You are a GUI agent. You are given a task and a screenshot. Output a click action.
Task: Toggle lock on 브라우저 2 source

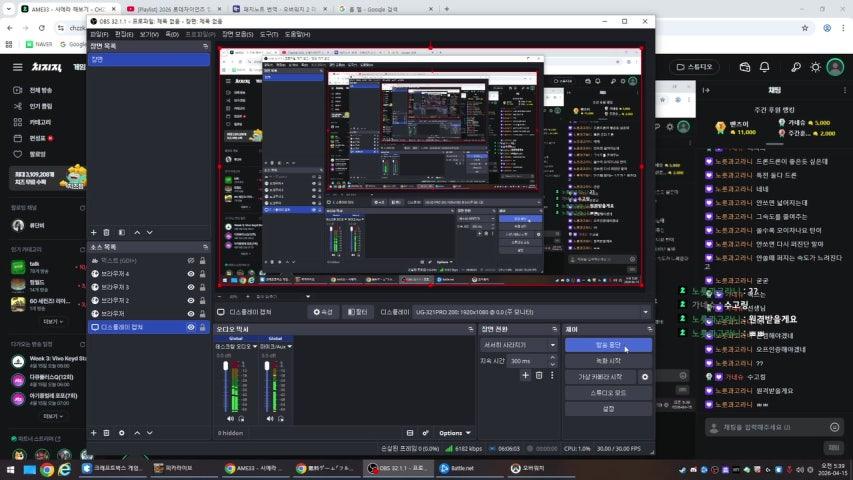[203, 300]
